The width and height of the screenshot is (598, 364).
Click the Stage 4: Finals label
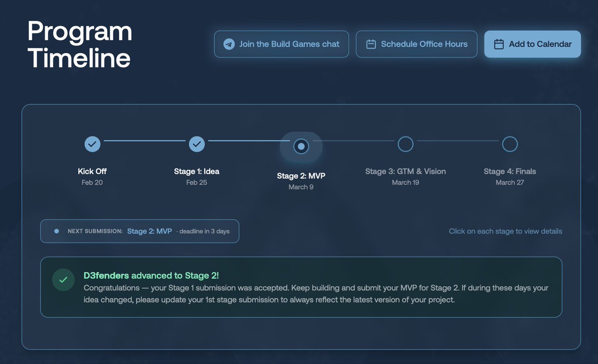click(510, 171)
